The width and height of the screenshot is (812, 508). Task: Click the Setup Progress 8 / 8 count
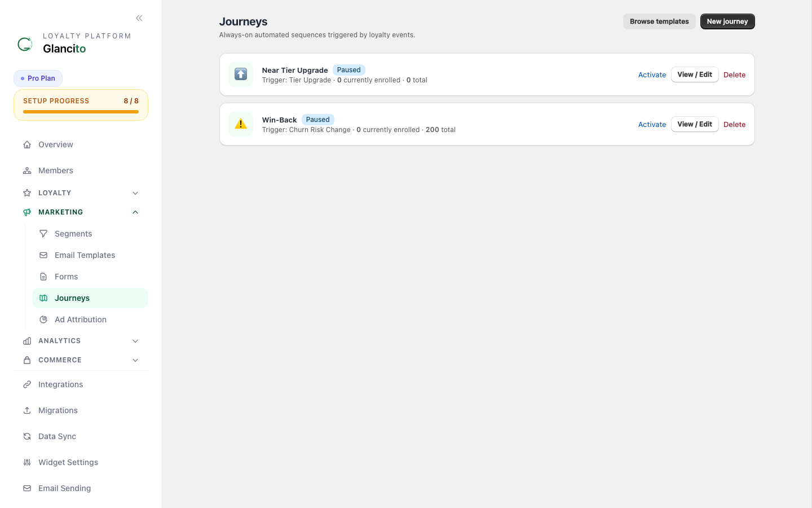131,101
